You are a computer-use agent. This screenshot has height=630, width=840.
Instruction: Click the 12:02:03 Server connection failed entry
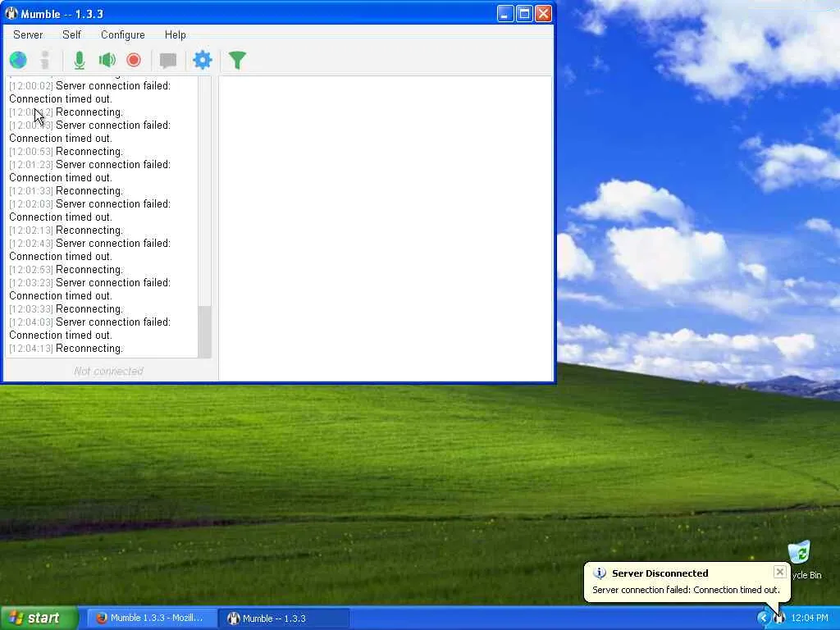[x=90, y=211]
